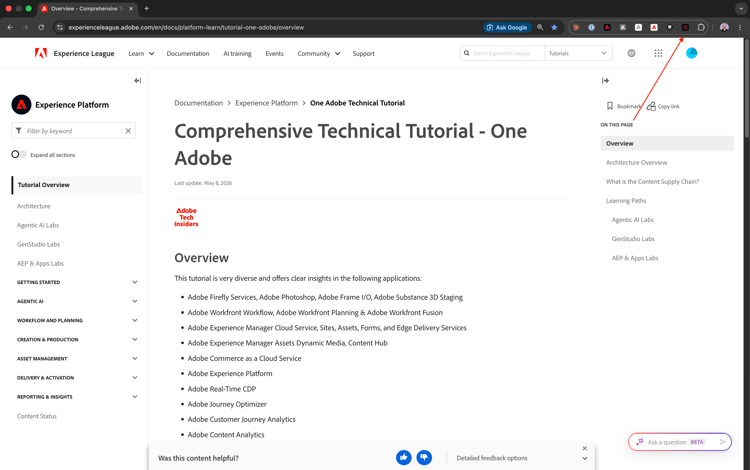This screenshot has width=750, height=470.
Task: Click the Adobe Tech Insiders logo
Action: click(186, 217)
